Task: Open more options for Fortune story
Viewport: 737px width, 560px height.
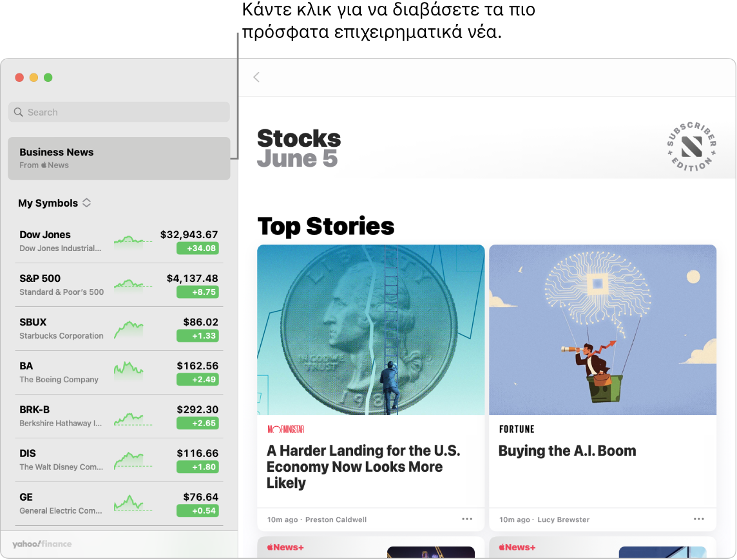Action: (699, 519)
